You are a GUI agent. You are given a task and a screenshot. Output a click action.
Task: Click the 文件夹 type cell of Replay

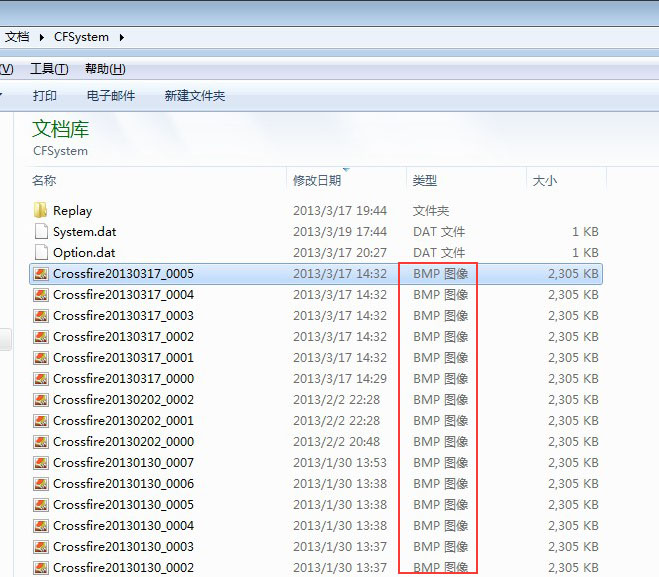click(431, 211)
